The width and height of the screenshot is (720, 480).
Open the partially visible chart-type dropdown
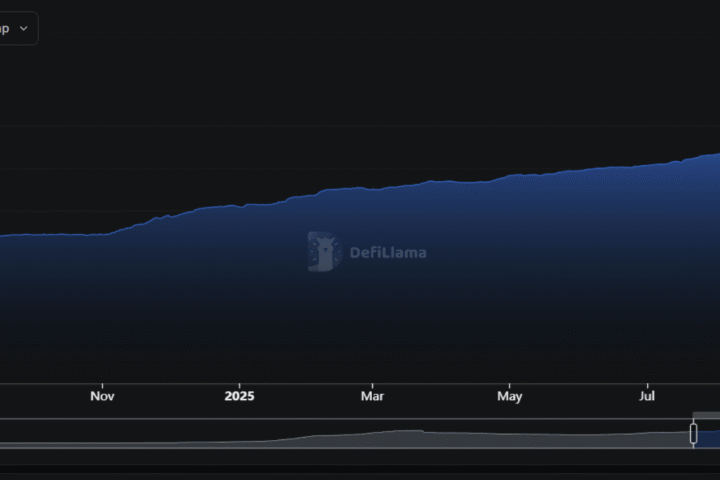pyautogui.click(x=17, y=28)
